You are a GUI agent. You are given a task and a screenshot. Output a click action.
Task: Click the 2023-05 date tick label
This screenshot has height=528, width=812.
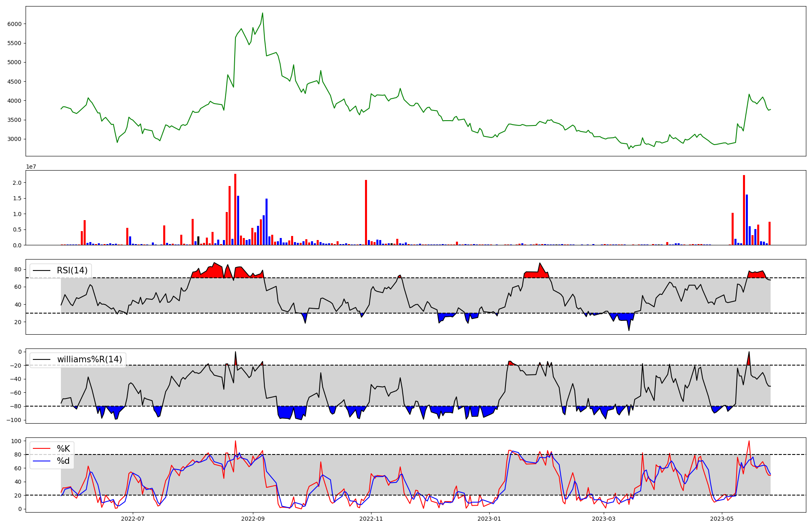tap(722, 519)
